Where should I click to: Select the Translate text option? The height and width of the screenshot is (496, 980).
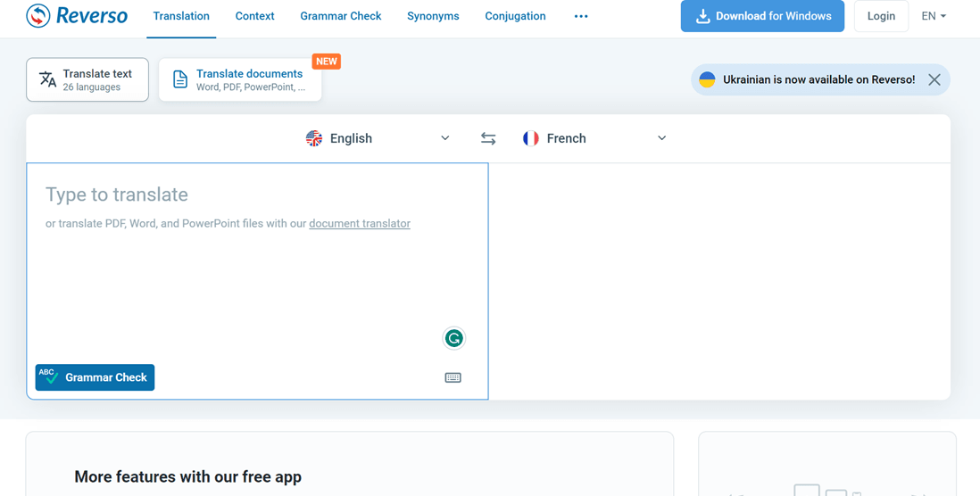[87, 79]
